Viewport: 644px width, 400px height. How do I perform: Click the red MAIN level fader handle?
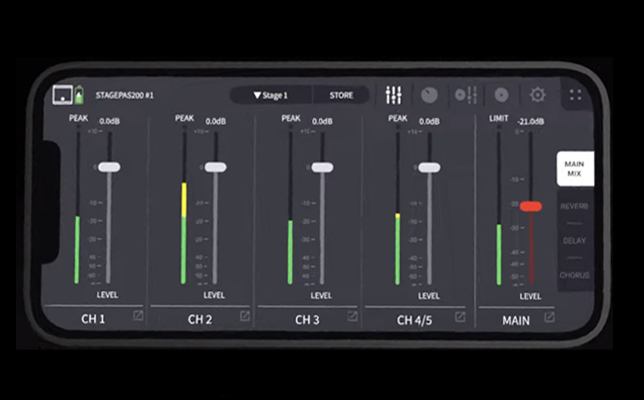pos(531,206)
